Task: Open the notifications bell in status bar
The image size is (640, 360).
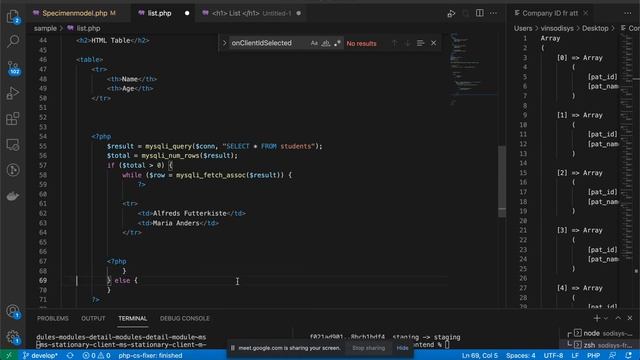Action: 629,356
